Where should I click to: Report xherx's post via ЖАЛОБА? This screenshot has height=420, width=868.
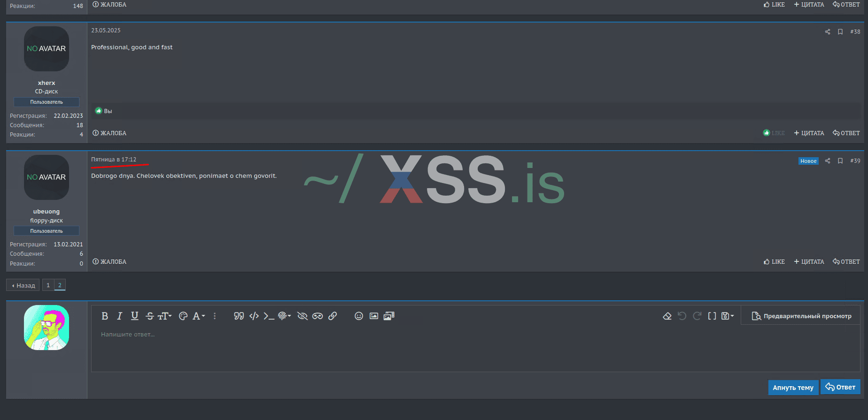109,133
